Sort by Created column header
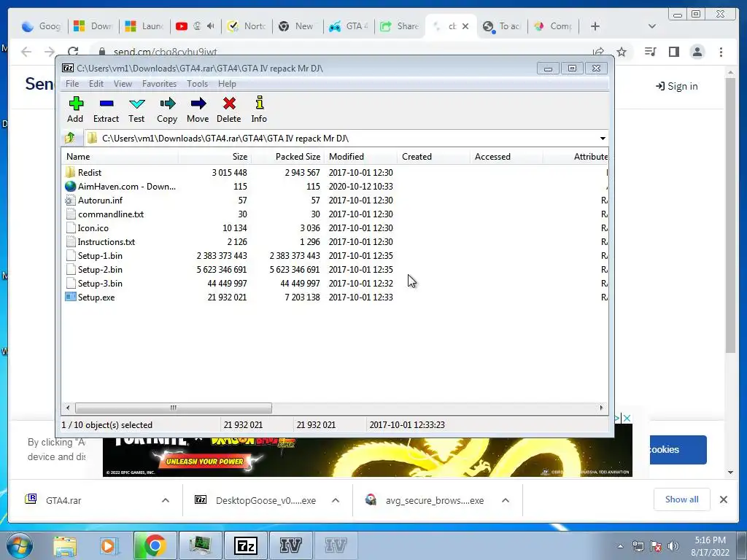Screen dimensions: 747x560 433,157
